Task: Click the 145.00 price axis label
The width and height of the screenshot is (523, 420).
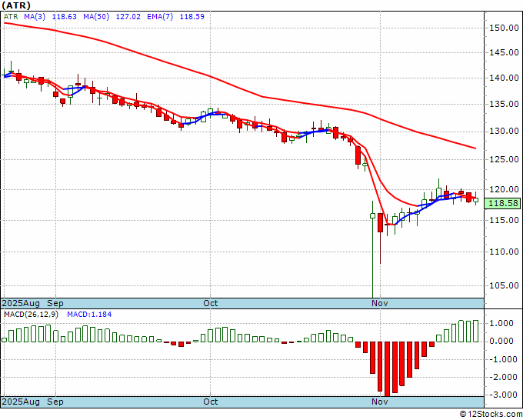Action: [504, 52]
